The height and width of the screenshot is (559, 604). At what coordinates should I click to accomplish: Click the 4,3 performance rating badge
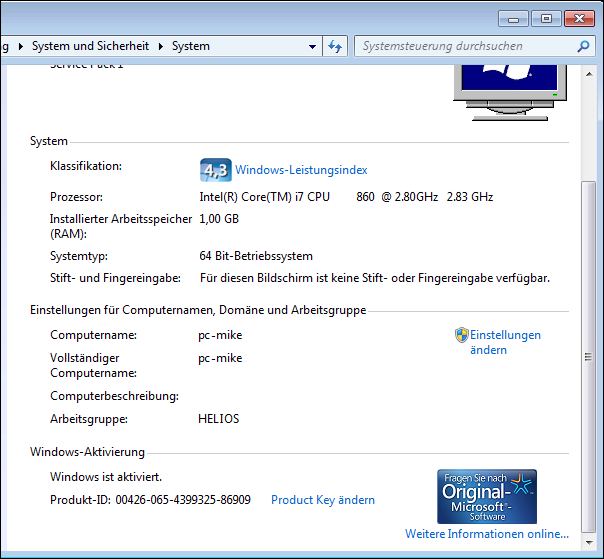216,170
